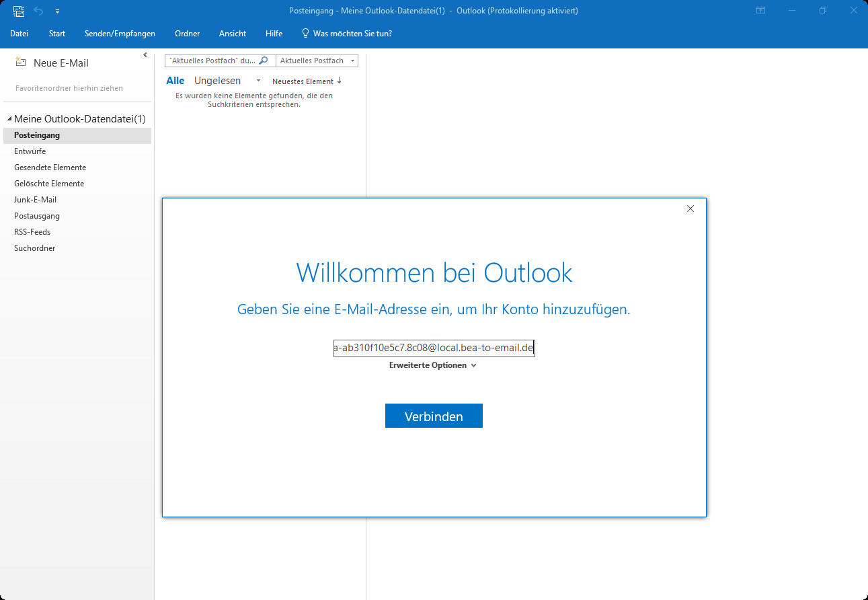Select the Gelöschte Elemente folder
Image resolution: width=868 pixels, height=600 pixels.
(x=77, y=184)
